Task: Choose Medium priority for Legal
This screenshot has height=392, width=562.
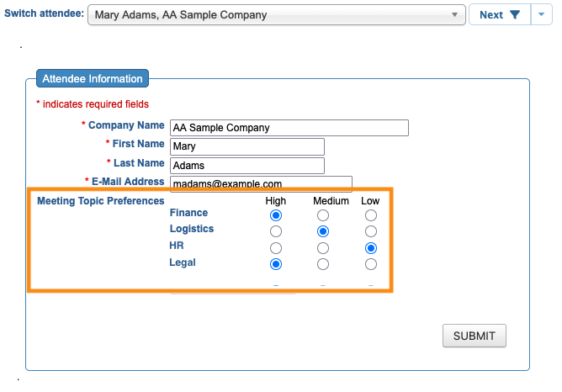Action: pos(323,264)
